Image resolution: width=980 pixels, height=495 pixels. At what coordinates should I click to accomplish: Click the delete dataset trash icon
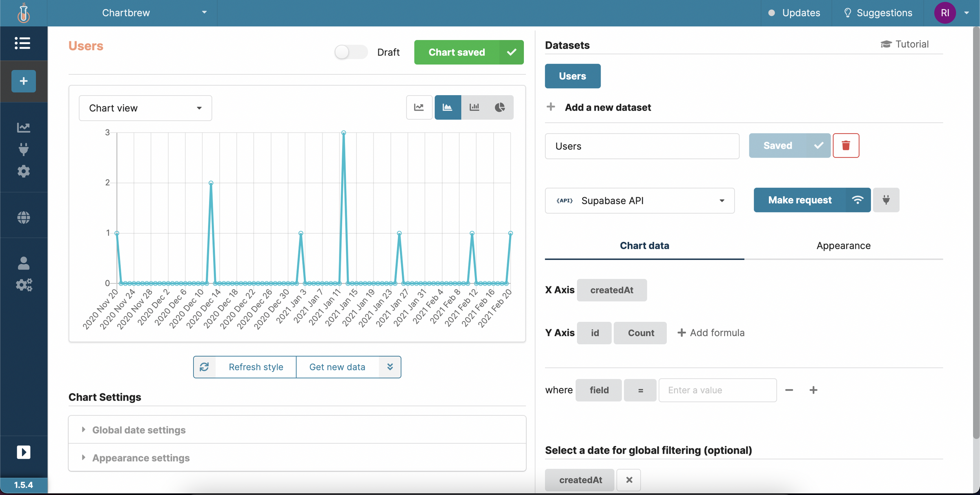tap(846, 145)
